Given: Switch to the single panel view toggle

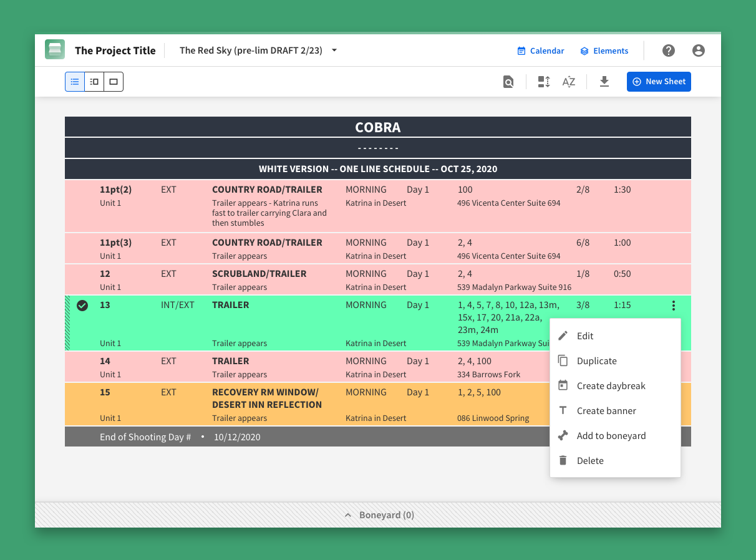Looking at the screenshot, I should pos(114,82).
